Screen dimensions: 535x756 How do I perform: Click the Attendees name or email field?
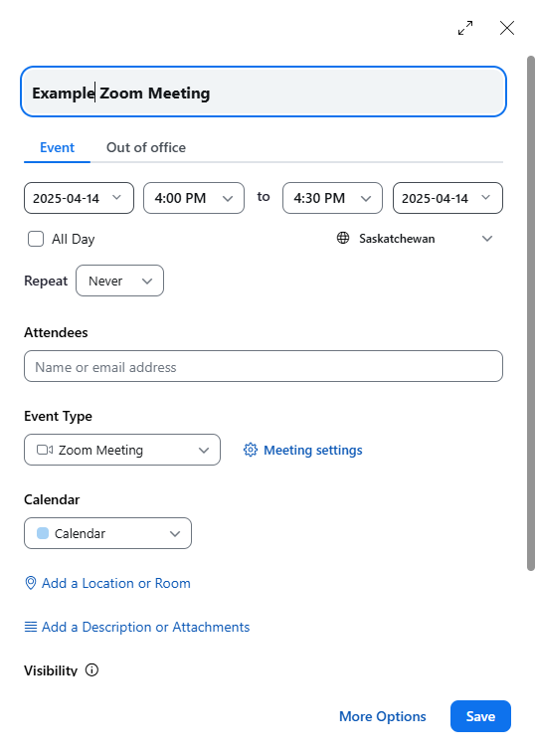point(264,366)
